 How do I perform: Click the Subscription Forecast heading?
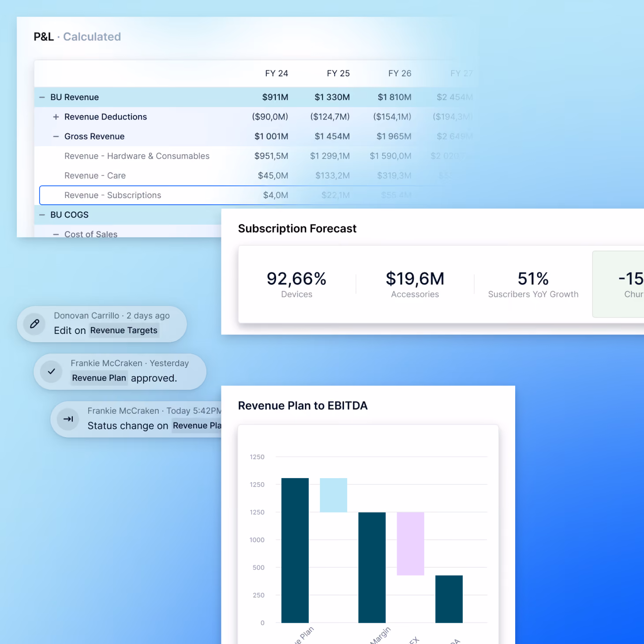(297, 228)
